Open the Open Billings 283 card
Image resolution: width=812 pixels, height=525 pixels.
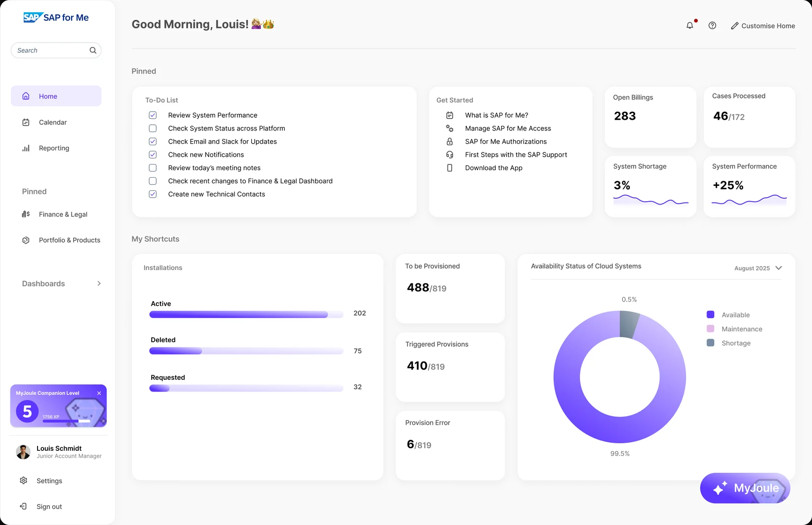click(x=650, y=117)
